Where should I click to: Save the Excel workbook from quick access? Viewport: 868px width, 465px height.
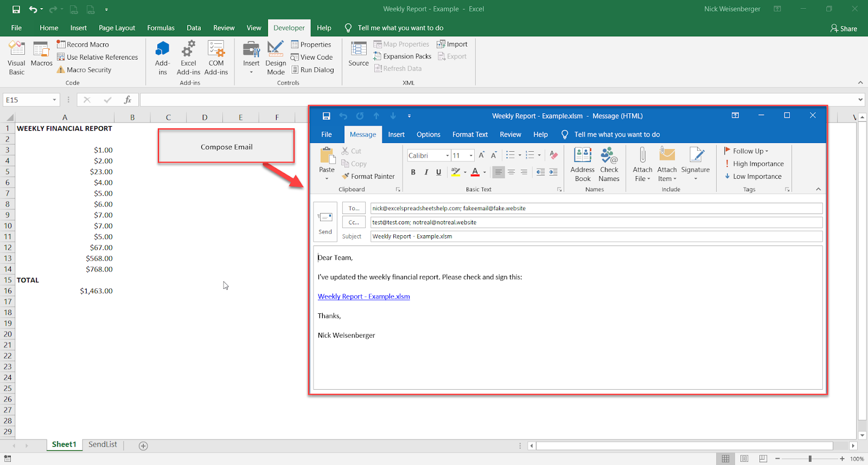pyautogui.click(x=16, y=9)
